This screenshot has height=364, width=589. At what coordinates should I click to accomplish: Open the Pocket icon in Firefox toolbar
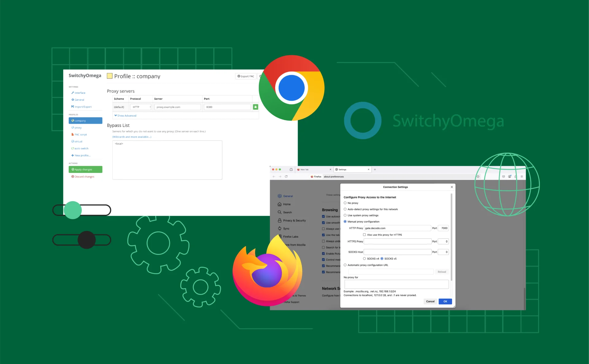coord(503,176)
